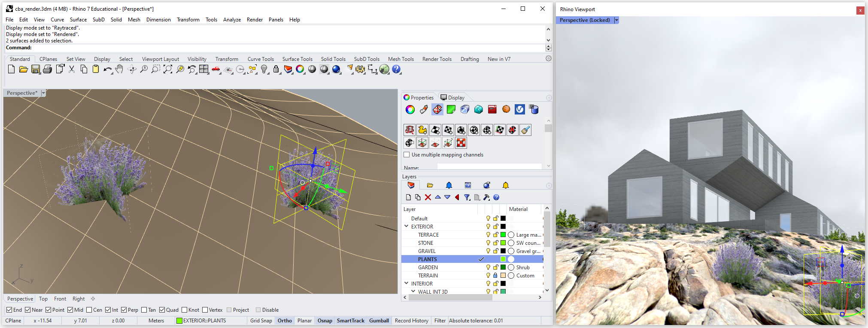Switch to the Surface Tools toolbar tab
Screen dimensions: 868x328
tap(297, 59)
